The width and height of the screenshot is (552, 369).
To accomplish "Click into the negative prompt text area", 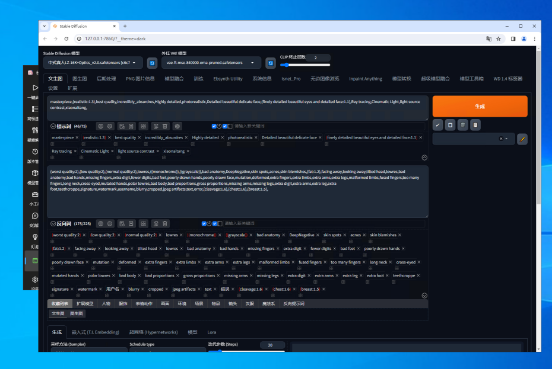I will (x=238, y=192).
